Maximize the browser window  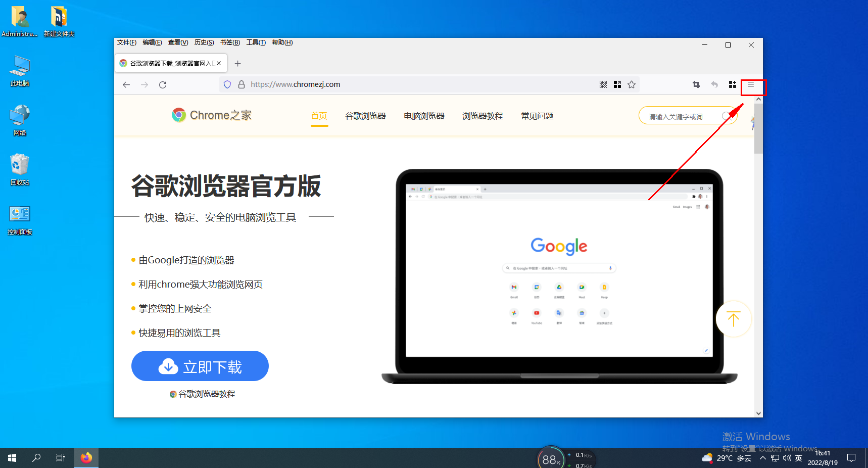[728, 45]
